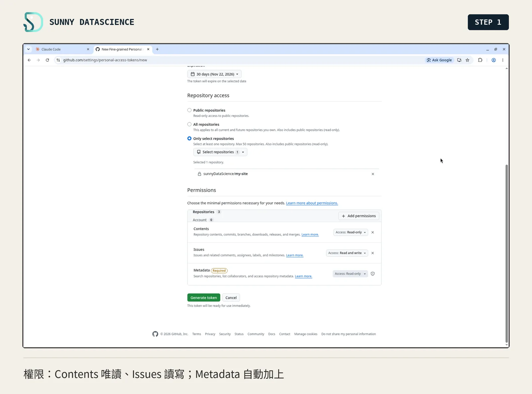Open Docs link in footer
Screen dimensions: 532x394
(x=272, y=334)
